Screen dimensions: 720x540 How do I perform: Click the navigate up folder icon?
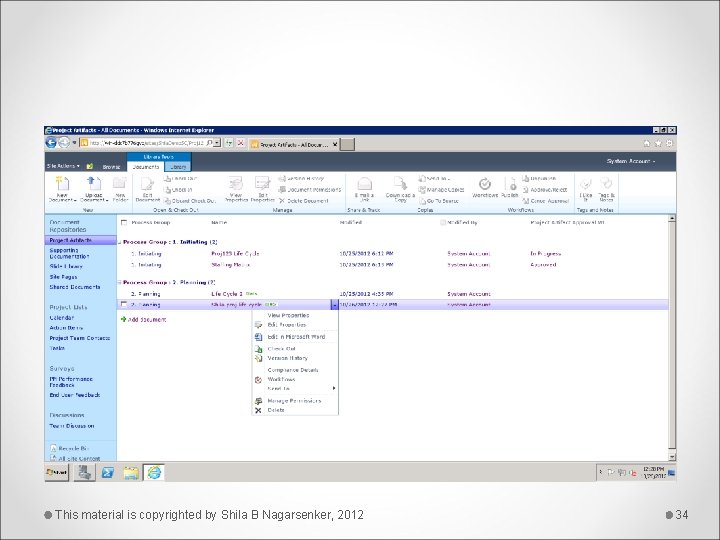point(90,166)
